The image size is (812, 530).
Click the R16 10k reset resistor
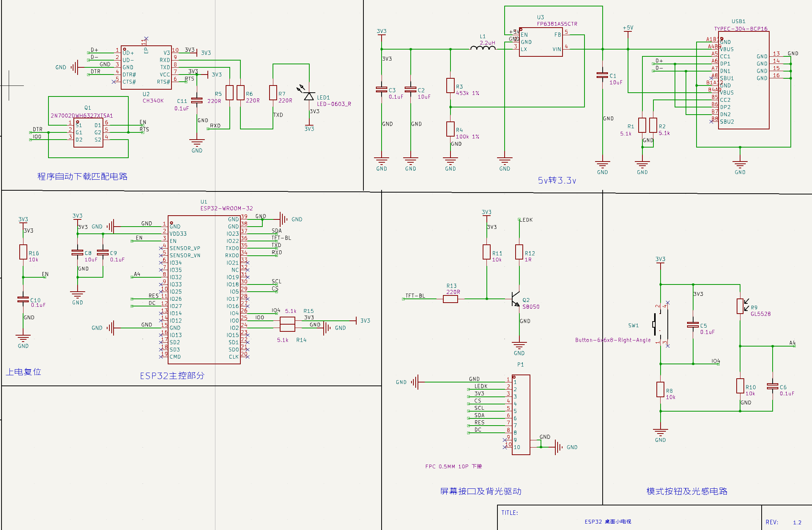point(23,252)
